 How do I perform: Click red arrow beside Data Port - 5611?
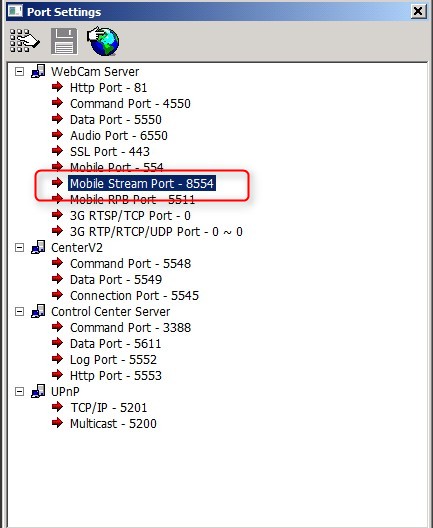[58, 342]
